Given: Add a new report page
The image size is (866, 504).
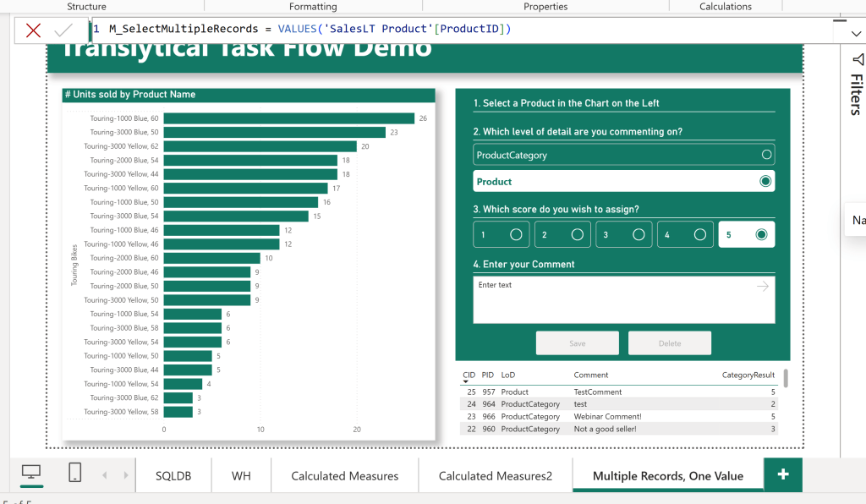Looking at the screenshot, I should [783, 474].
